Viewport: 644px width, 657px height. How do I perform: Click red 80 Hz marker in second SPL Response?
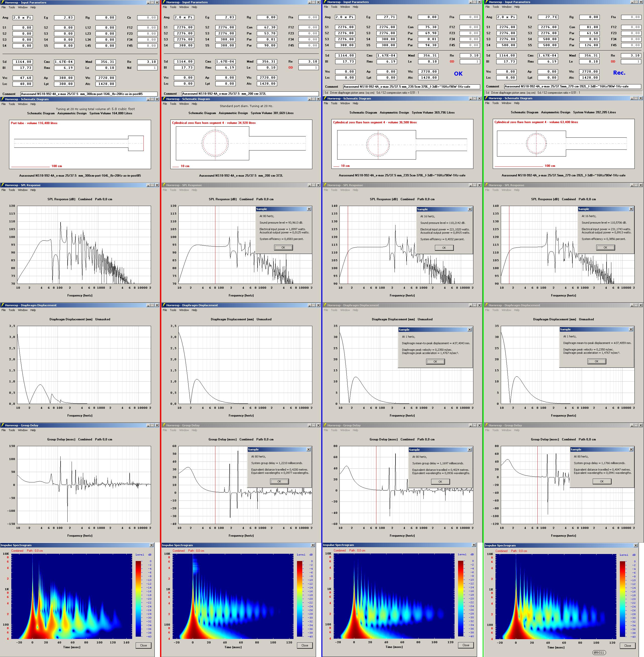[215, 244]
